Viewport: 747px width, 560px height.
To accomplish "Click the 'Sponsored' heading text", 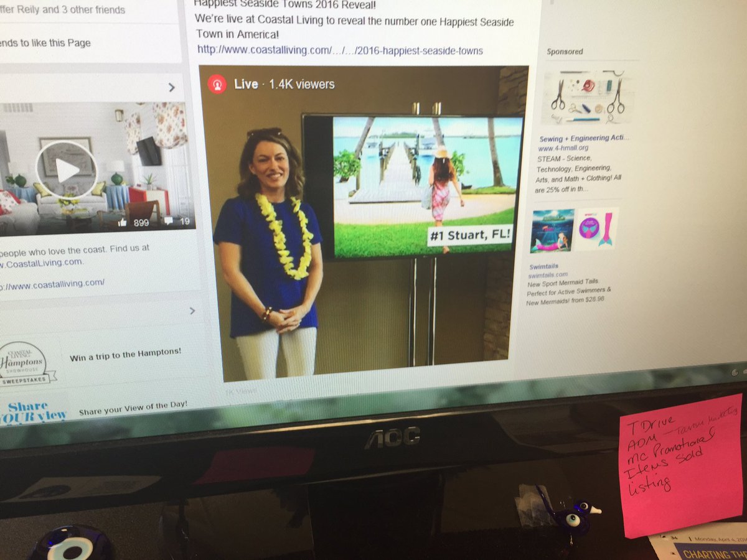I will (565, 52).
